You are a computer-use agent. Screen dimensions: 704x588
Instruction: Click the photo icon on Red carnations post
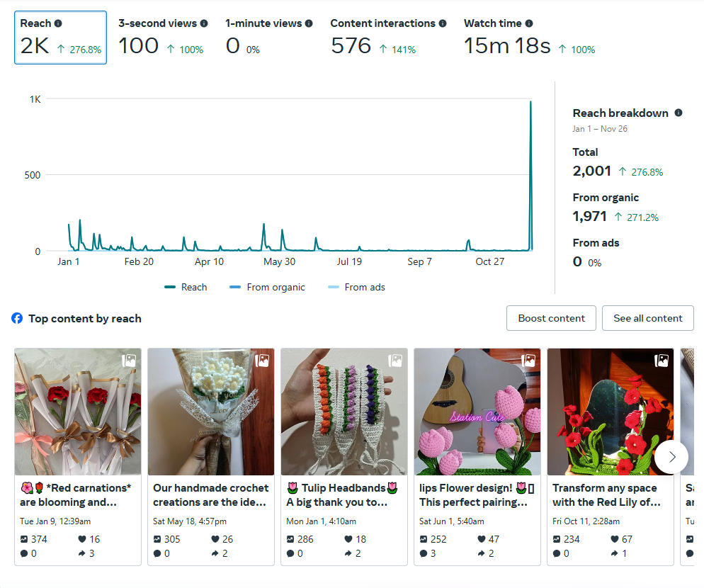coord(128,360)
